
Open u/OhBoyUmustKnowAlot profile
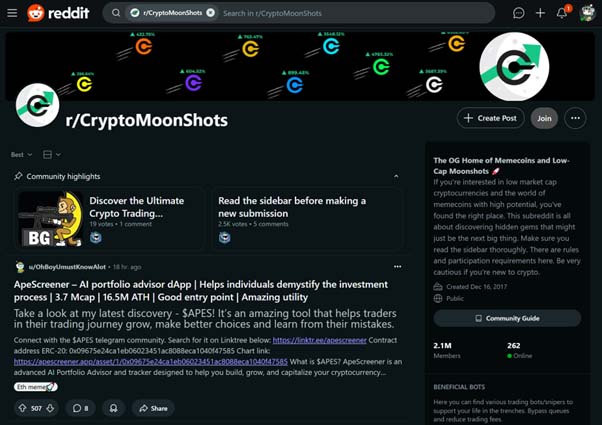pyautogui.click(x=67, y=267)
